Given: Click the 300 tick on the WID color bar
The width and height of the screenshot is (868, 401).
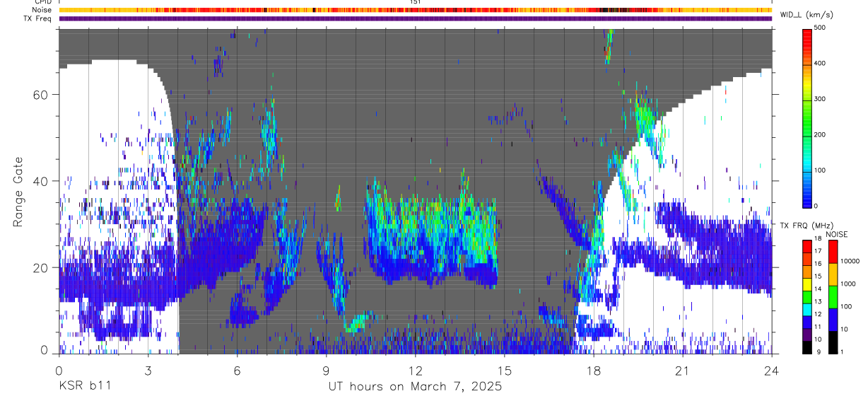Looking at the screenshot, I should [x=821, y=99].
